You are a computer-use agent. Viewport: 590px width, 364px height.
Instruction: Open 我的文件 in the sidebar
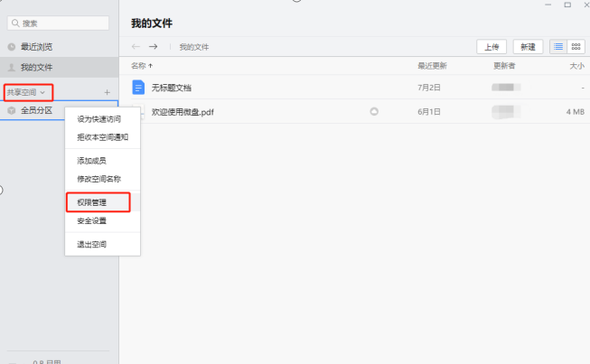[36, 67]
